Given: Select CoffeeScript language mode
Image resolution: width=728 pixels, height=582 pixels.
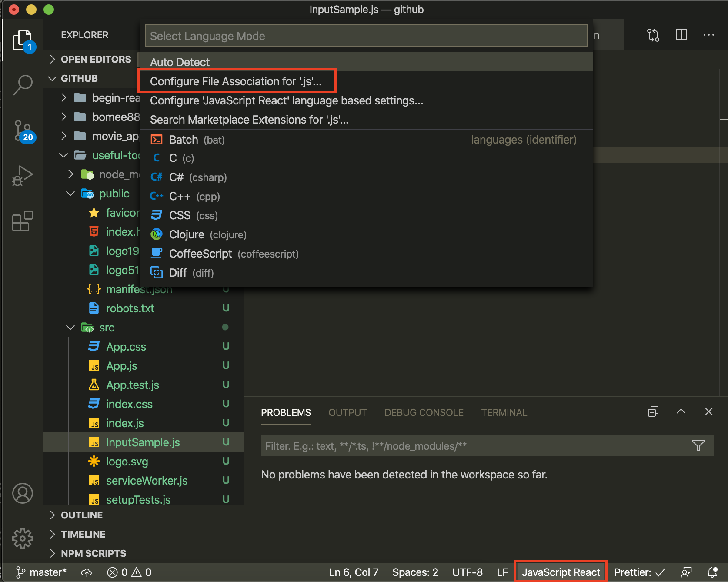Looking at the screenshot, I should tap(366, 254).
